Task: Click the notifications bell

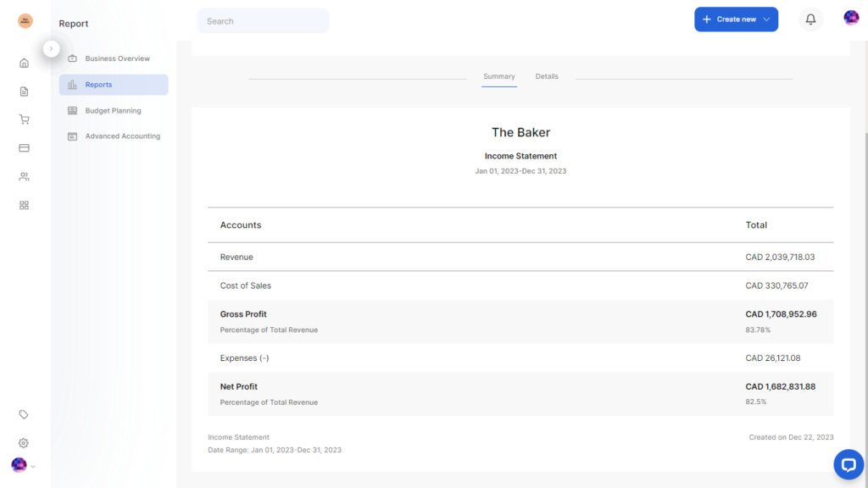Action: (810, 19)
